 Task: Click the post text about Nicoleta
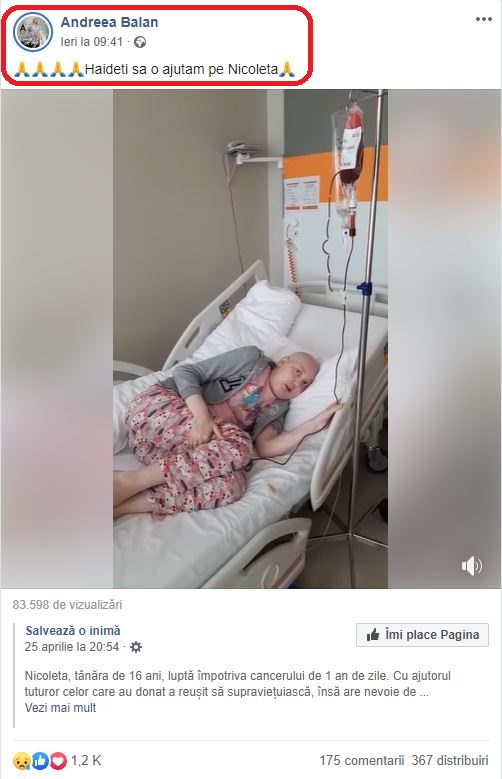[155, 69]
